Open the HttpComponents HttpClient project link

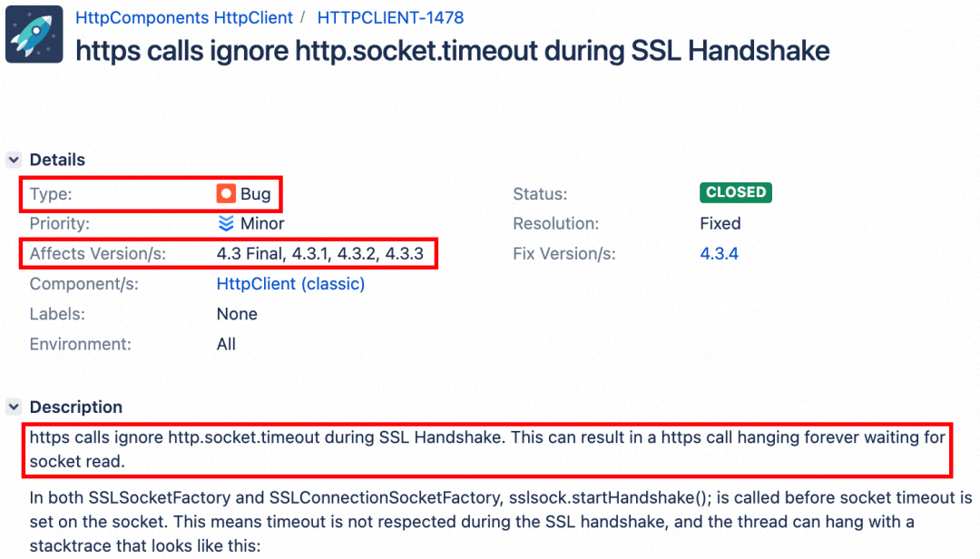(184, 17)
